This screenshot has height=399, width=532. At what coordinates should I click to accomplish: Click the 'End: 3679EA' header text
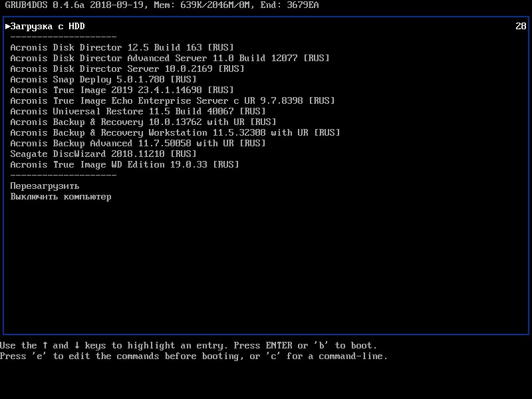pos(289,5)
